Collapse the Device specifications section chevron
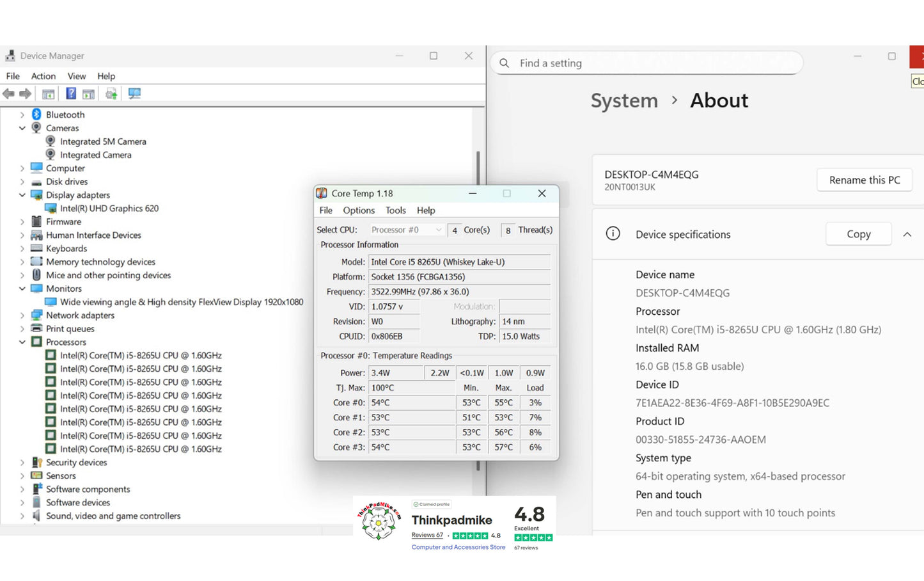Viewport: 924px width, 581px height. (907, 235)
